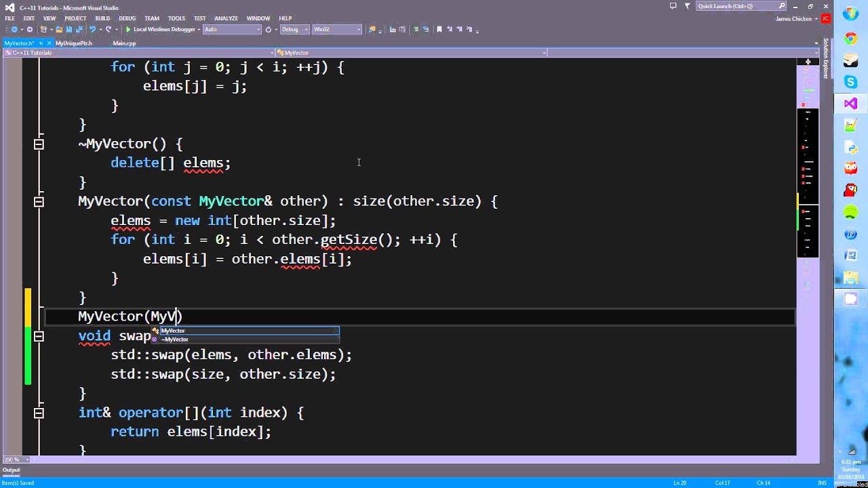
Task: Click the Refresh icon beside Auto dropdown
Action: 269,29
